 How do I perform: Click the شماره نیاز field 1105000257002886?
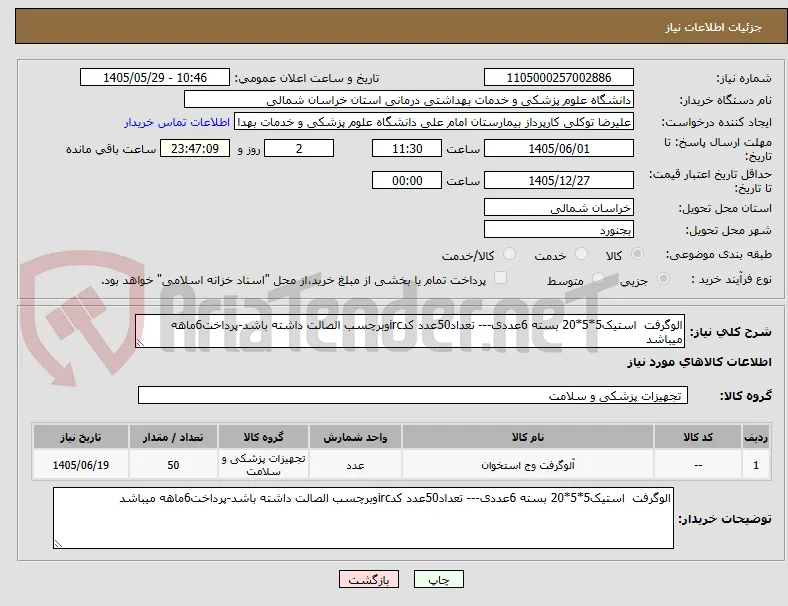point(559,77)
